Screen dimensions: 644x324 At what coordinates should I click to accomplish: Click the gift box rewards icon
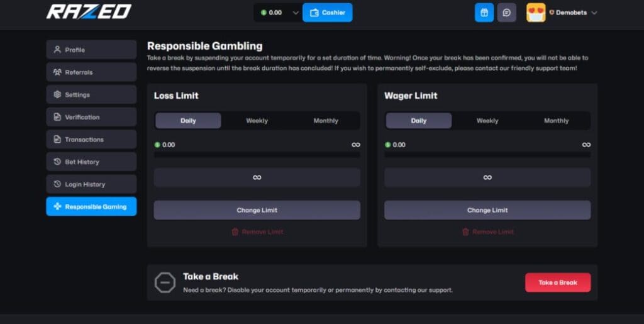point(484,13)
